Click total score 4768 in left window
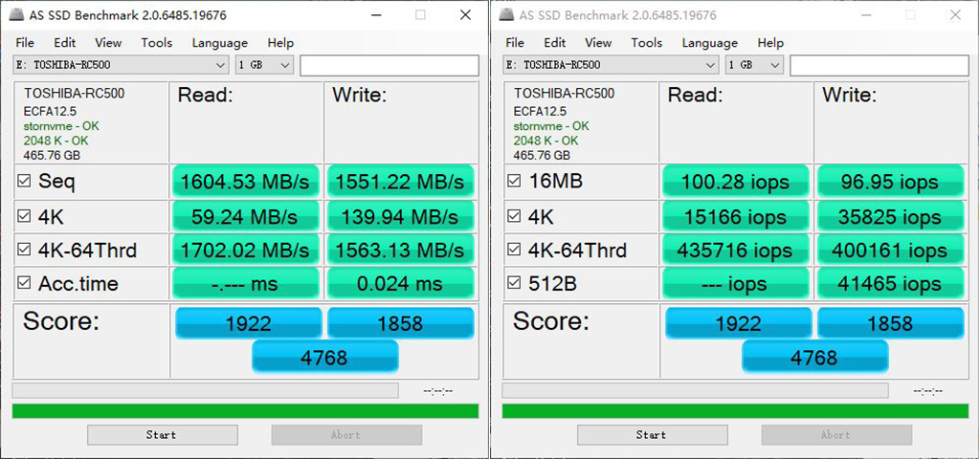 pos(324,358)
